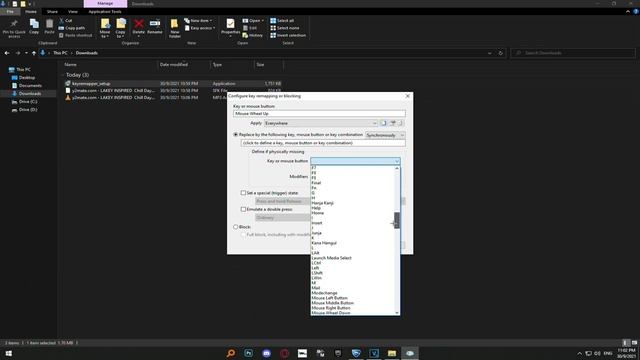Click the Search Downloads box
This screenshot has width=640, height=360.
point(573,53)
